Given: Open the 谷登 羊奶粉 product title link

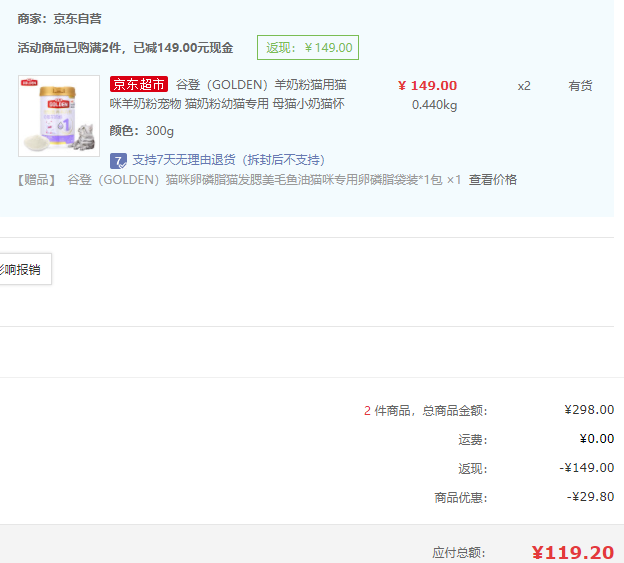Looking at the screenshot, I should pos(228,94).
